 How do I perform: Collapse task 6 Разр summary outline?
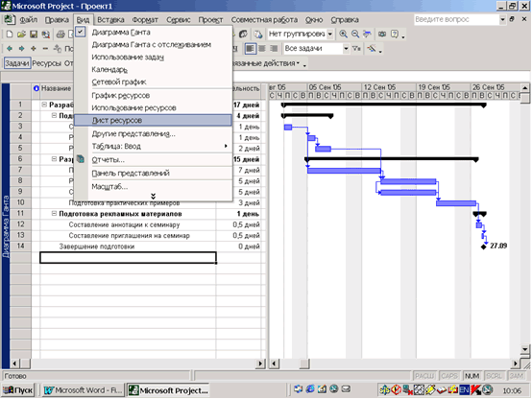(x=54, y=159)
